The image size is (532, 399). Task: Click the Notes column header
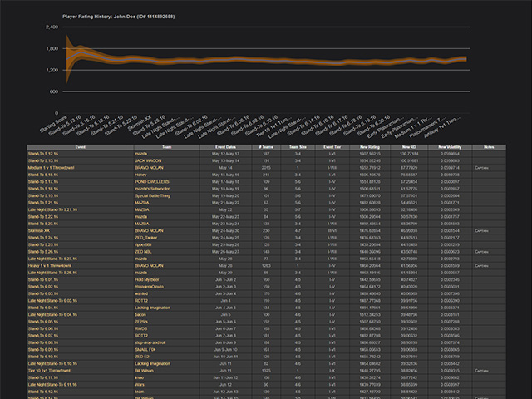(488, 146)
